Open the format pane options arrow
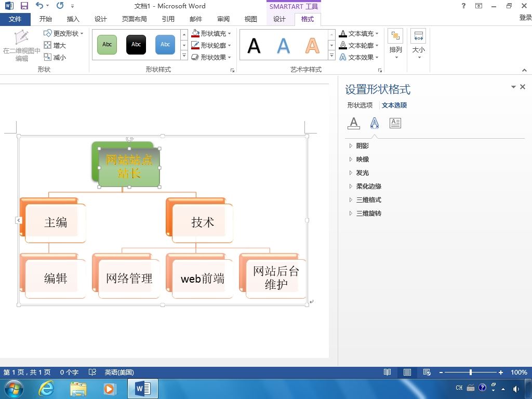532x399 pixels. click(513, 87)
